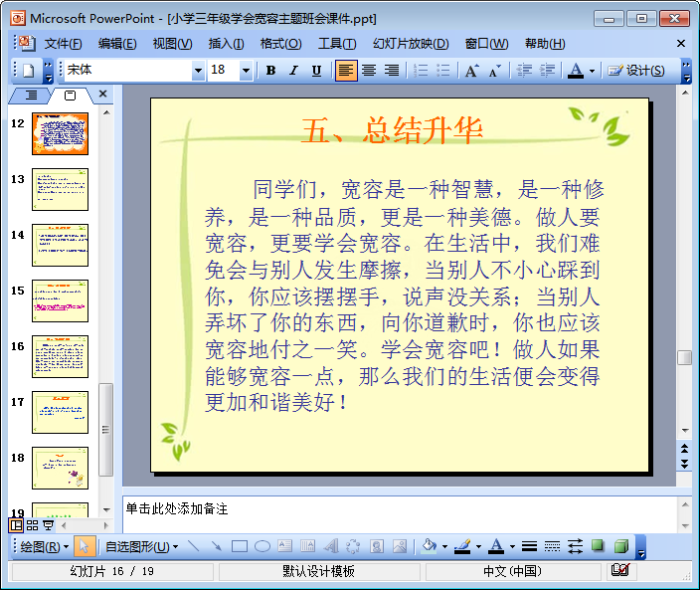
Task: Open the 工具(T) menu
Action: (337, 44)
